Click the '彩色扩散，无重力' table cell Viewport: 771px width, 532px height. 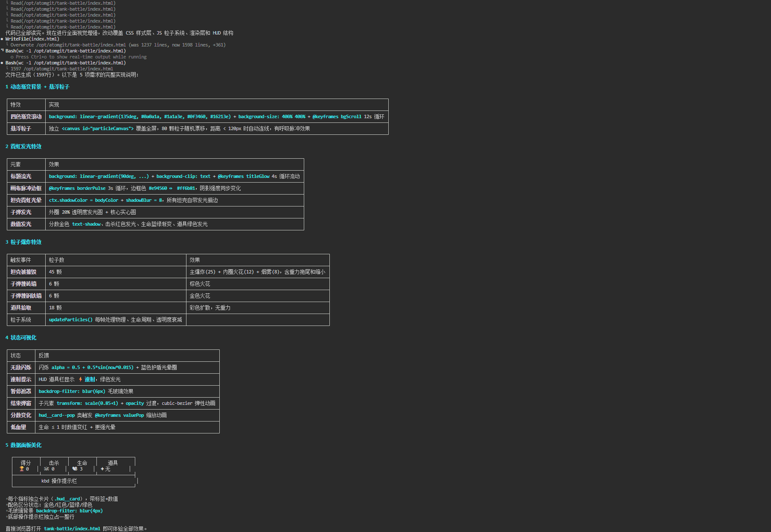coord(258,308)
